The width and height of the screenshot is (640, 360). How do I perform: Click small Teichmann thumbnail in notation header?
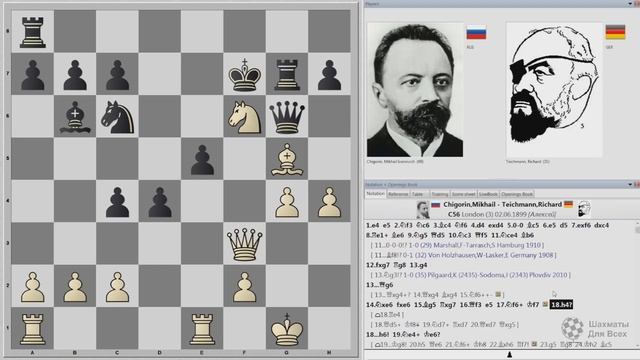coord(584,209)
